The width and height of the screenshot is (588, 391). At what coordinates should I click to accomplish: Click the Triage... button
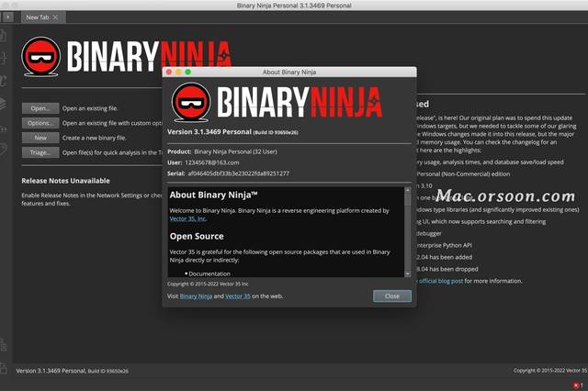click(x=40, y=152)
